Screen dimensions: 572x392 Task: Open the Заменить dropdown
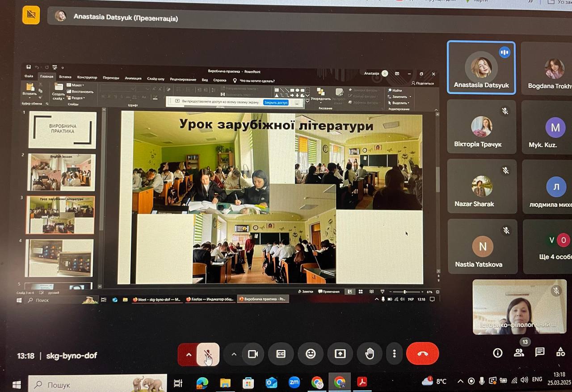400,96
